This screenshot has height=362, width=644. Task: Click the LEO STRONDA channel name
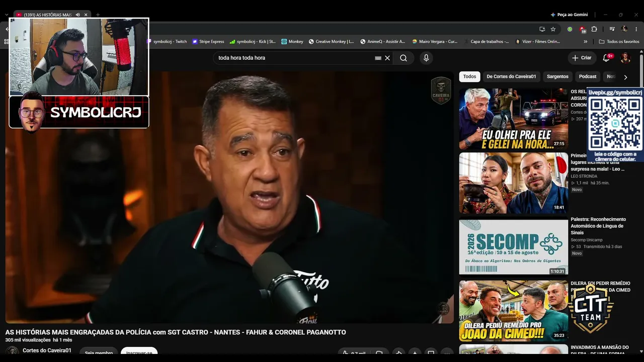click(x=584, y=176)
